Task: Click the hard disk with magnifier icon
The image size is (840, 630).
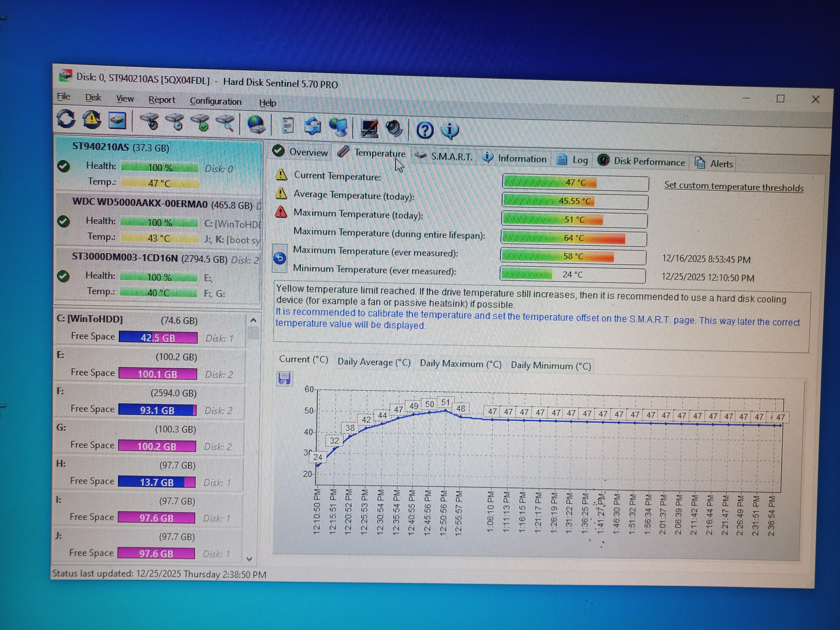Action: 226,123
